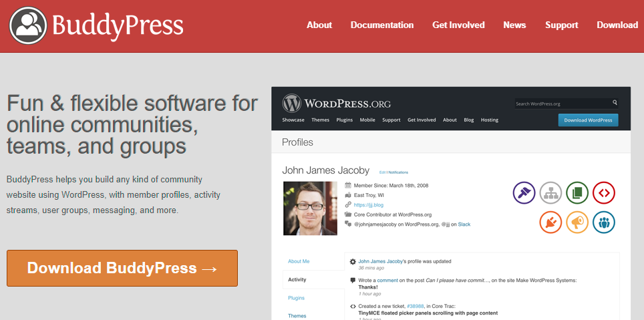The height and width of the screenshot is (320, 644).
Task: Open the News menu item
Action: (x=514, y=25)
